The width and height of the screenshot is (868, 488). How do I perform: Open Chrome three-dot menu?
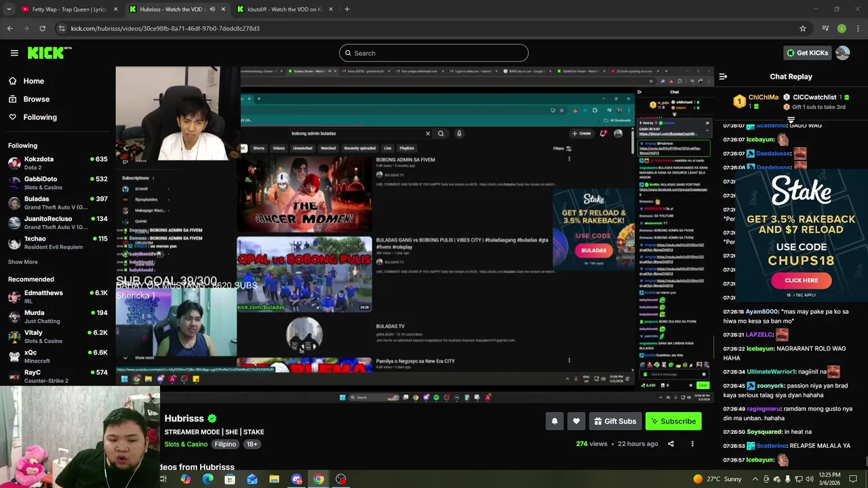click(858, 28)
